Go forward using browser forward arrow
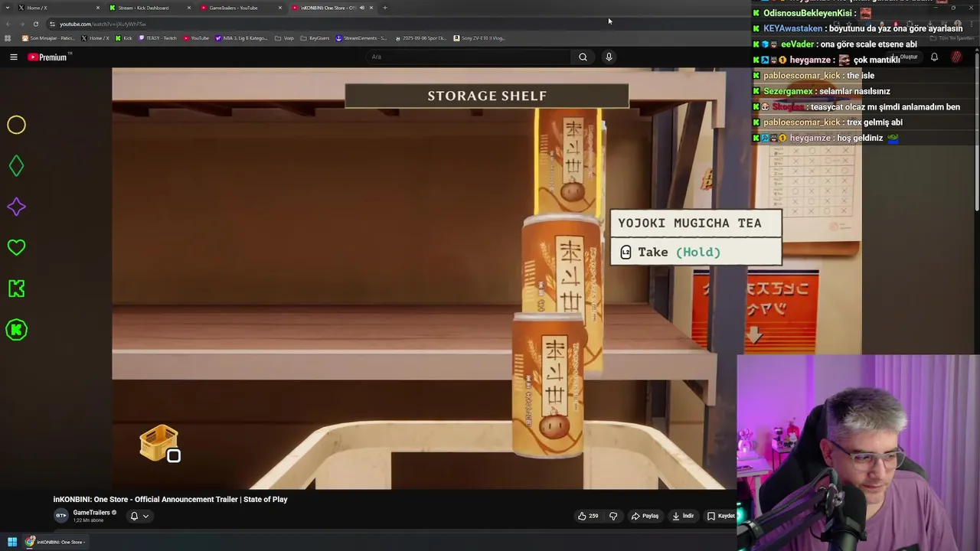 point(21,24)
